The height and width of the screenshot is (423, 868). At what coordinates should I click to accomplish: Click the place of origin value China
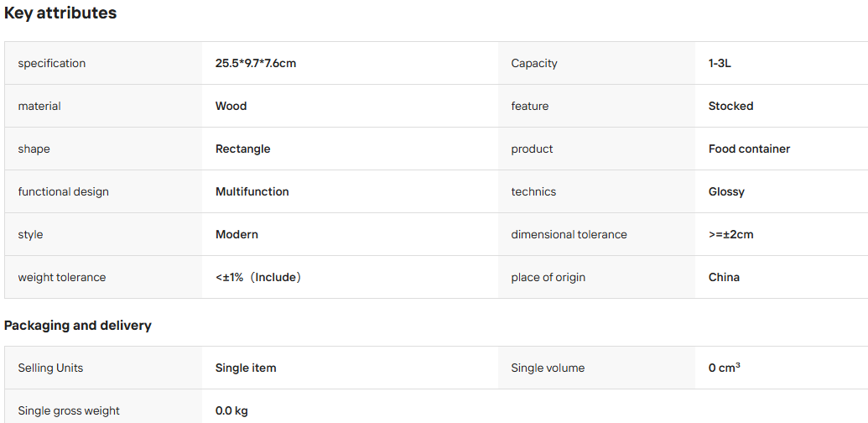[724, 278]
